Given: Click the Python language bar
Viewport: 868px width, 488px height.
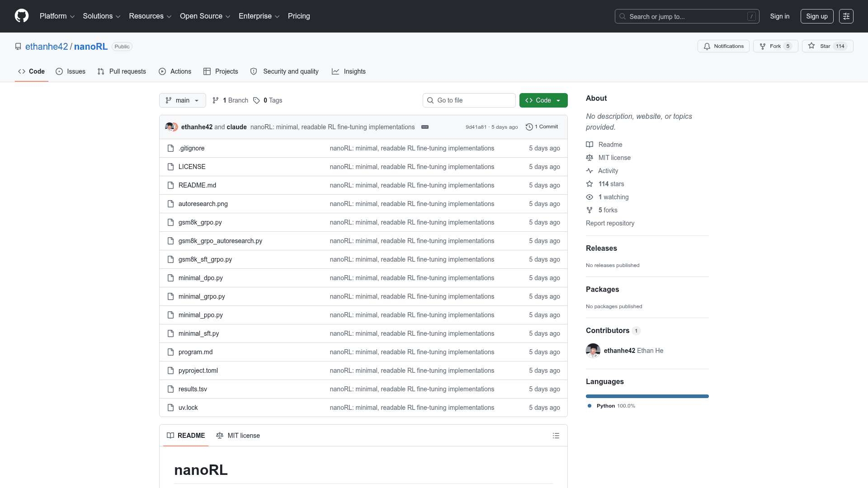Looking at the screenshot, I should point(647,396).
